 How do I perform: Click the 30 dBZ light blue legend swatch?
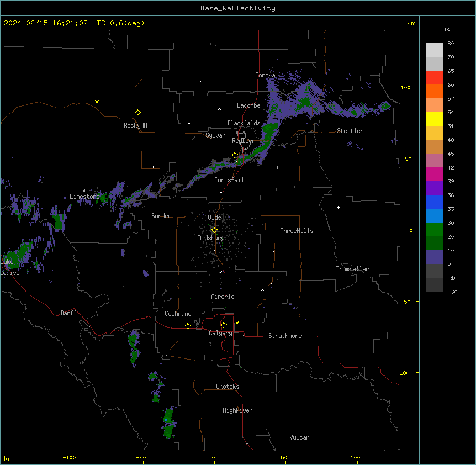(434, 215)
